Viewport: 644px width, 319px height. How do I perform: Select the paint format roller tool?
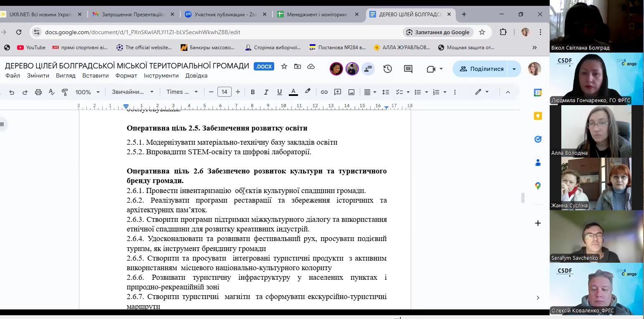click(x=65, y=92)
